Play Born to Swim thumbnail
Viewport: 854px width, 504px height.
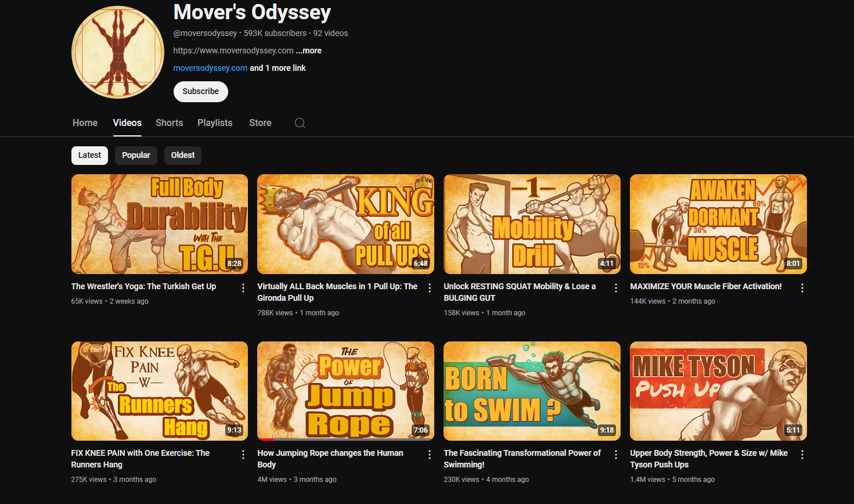532,391
